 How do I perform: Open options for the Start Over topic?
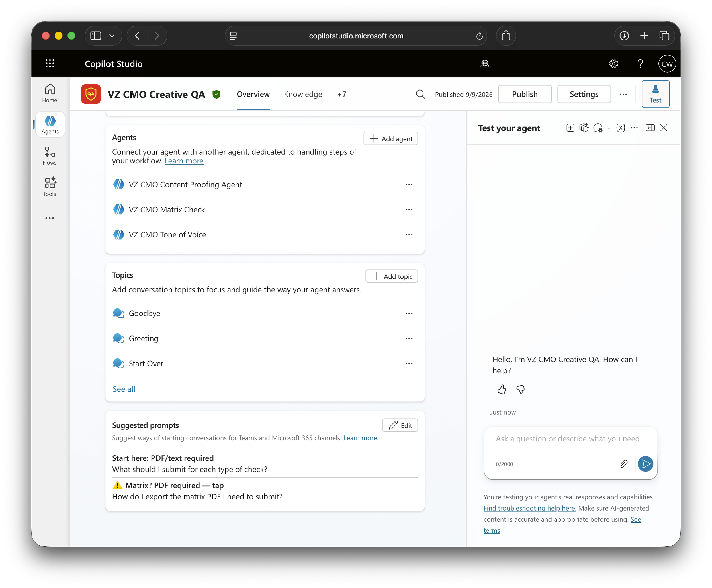click(x=409, y=363)
